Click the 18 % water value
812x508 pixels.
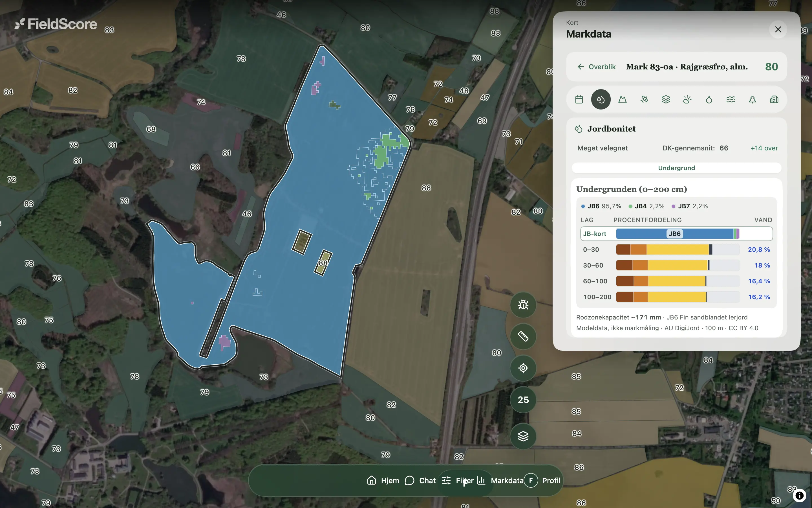click(x=762, y=265)
